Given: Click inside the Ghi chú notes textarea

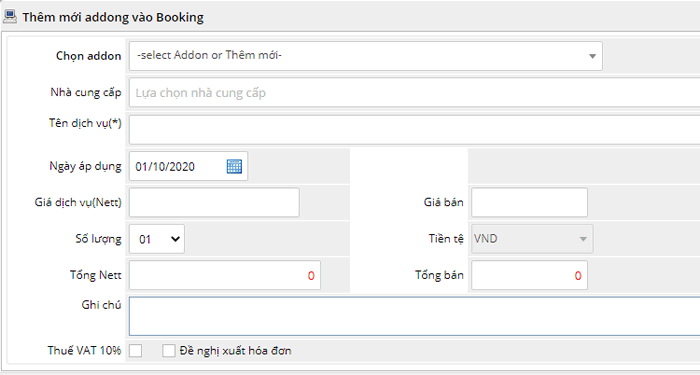Looking at the screenshot, I should pyautogui.click(x=414, y=316).
